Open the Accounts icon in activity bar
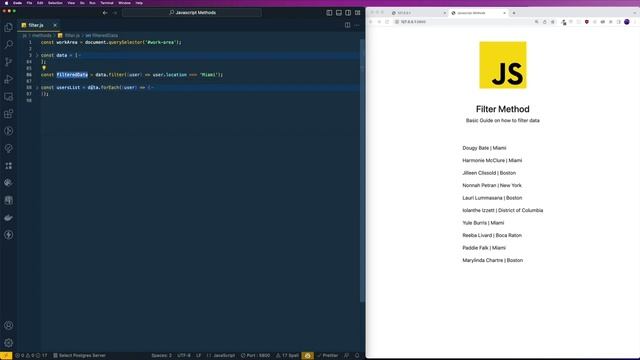Viewport: 640px width, 360px height. [9, 325]
